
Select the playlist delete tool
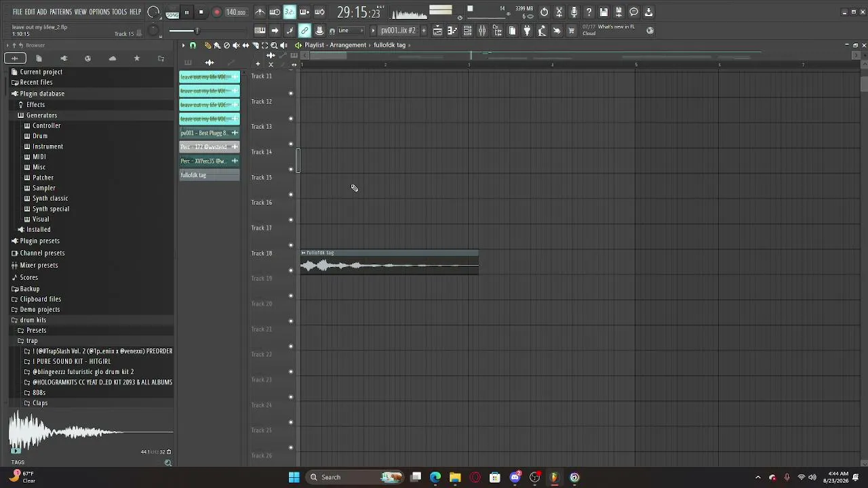click(226, 45)
